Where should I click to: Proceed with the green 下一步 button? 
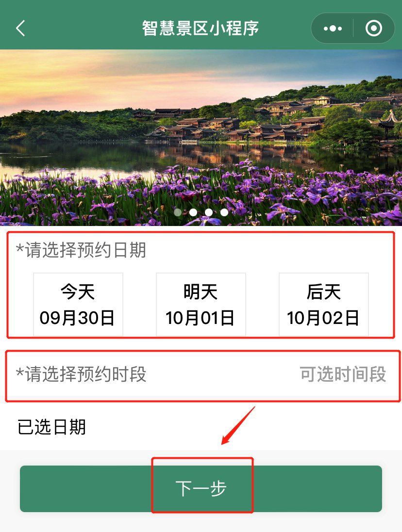[201, 488]
